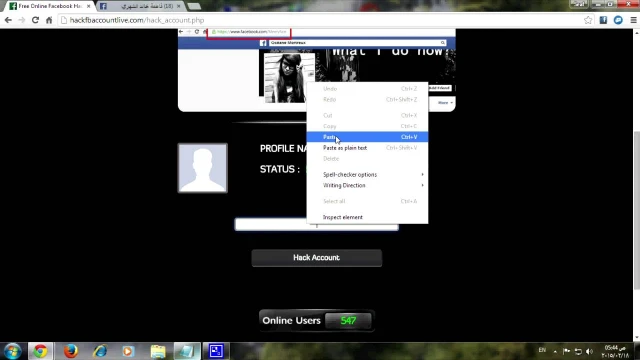Click the volume speaker tray icon

point(589,351)
